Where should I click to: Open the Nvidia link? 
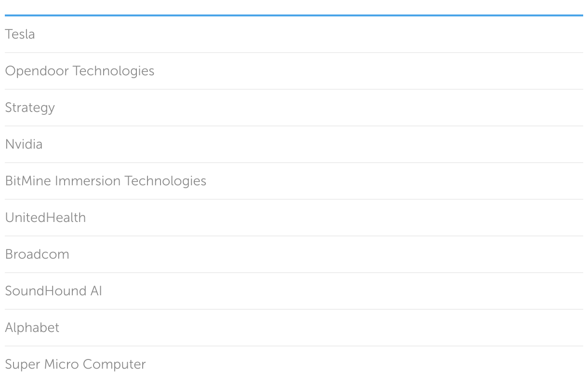(24, 144)
